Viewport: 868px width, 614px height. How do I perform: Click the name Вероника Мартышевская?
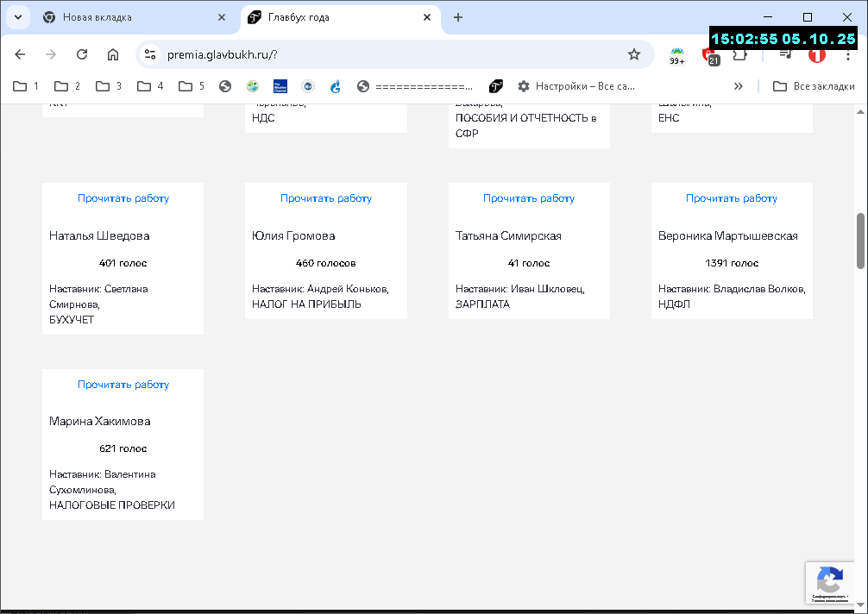click(x=728, y=235)
